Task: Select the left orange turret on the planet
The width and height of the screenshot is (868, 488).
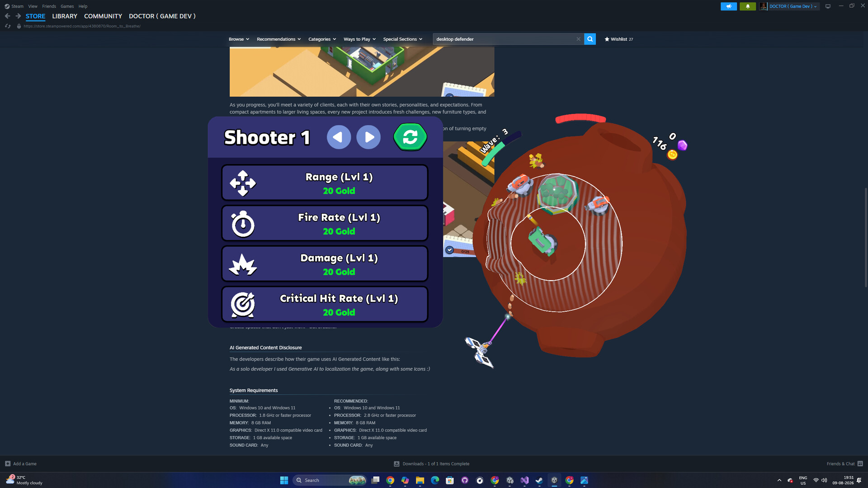Action: click(x=520, y=184)
